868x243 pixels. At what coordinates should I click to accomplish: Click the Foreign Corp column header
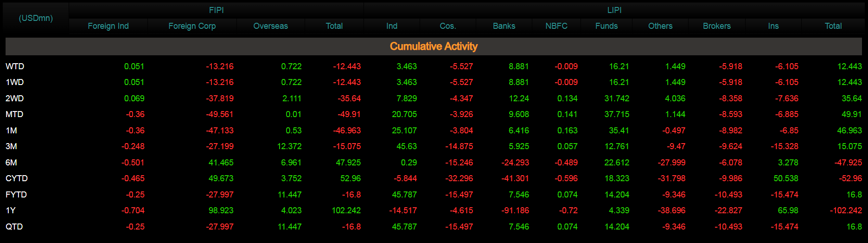click(x=192, y=26)
